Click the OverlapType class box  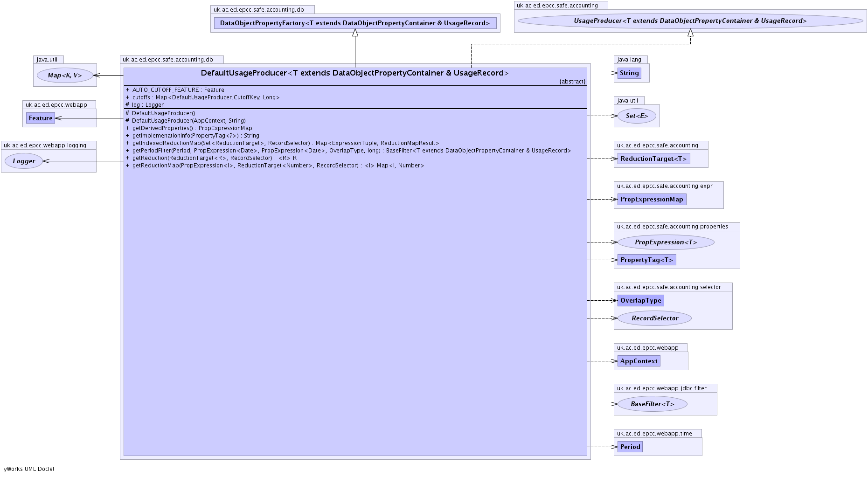pos(640,301)
